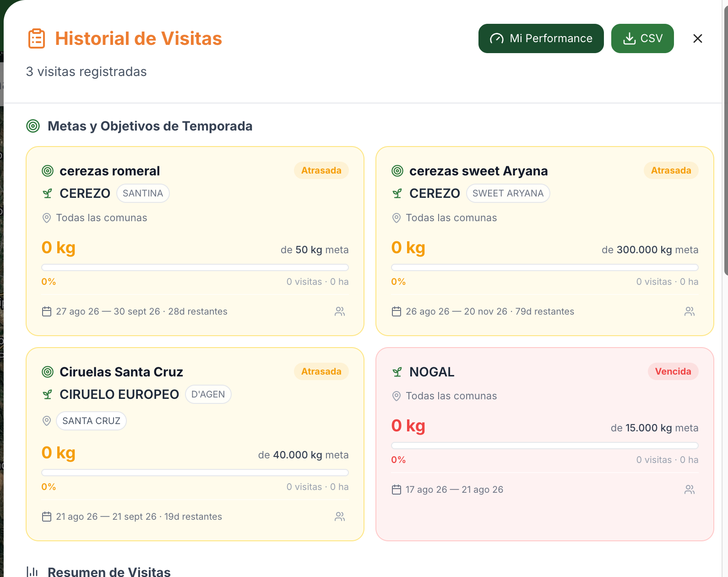The image size is (728, 577).
Task: Click sprout icon next to CEREZO SANTINA
Action: pyautogui.click(x=47, y=193)
